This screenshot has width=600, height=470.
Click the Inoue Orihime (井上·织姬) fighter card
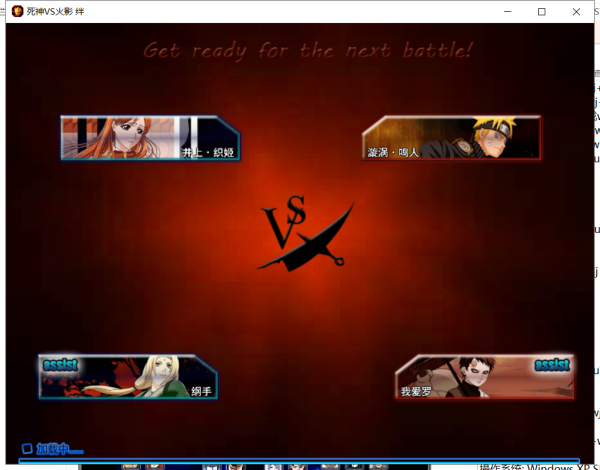click(150, 138)
